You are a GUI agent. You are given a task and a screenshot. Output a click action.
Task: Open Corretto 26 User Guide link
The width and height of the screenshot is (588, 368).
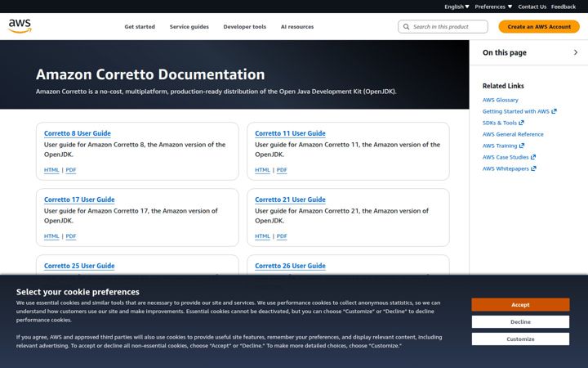[290, 266]
